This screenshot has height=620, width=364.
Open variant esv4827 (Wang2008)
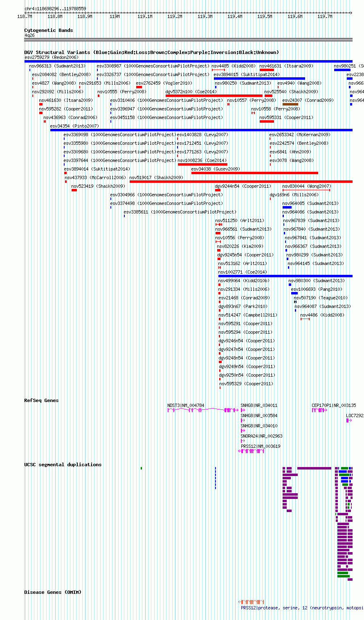[x=54, y=83]
